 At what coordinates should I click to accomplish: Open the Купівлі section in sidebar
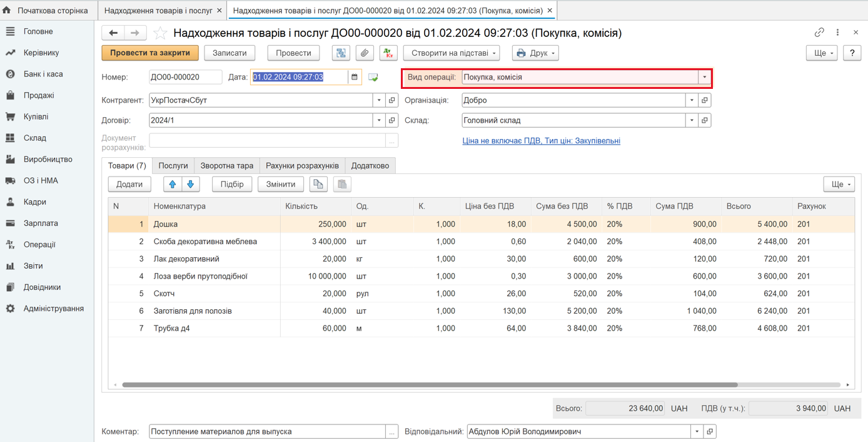[x=36, y=116]
